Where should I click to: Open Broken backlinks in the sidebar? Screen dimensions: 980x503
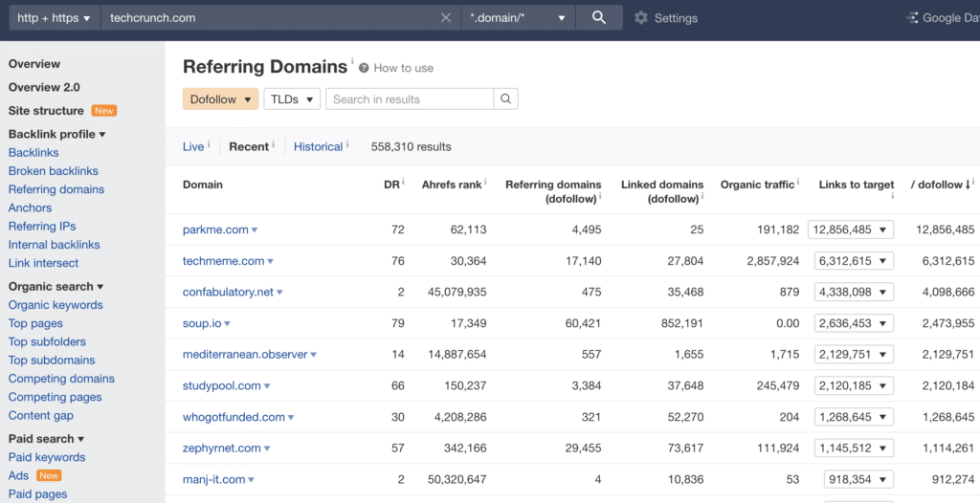pos(53,171)
